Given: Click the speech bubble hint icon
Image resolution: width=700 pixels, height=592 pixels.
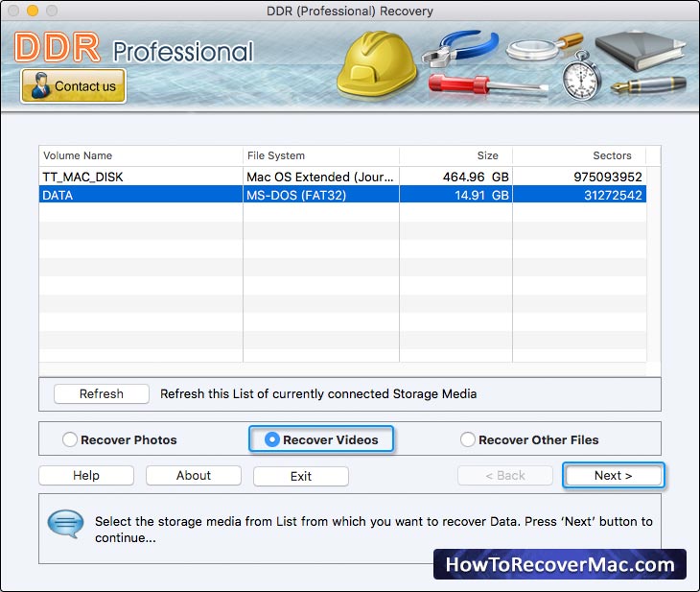Looking at the screenshot, I should point(65,524).
